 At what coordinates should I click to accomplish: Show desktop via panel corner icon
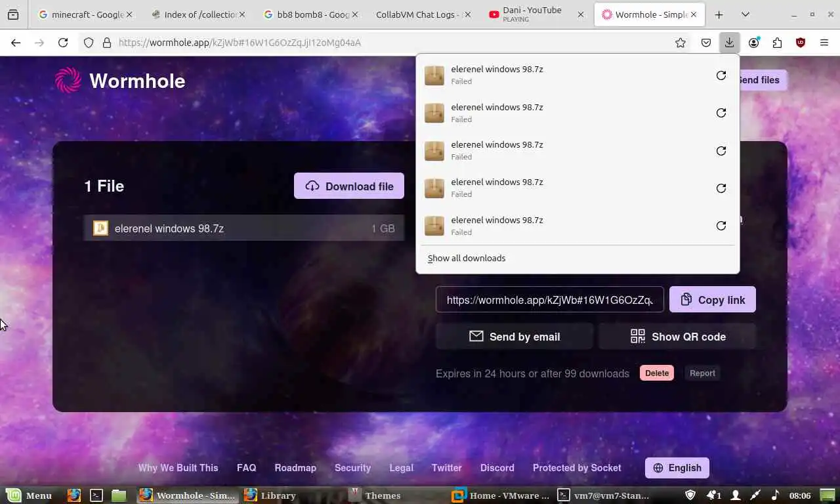click(828, 495)
